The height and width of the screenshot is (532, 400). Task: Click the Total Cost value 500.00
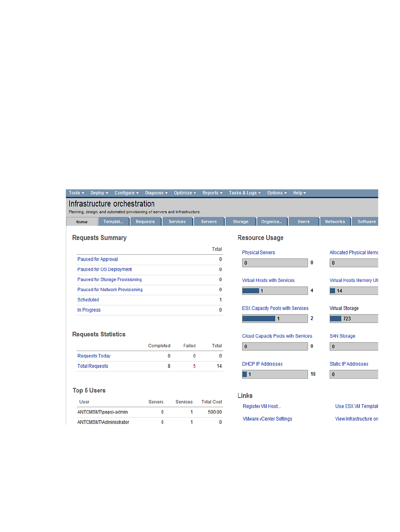point(215,412)
